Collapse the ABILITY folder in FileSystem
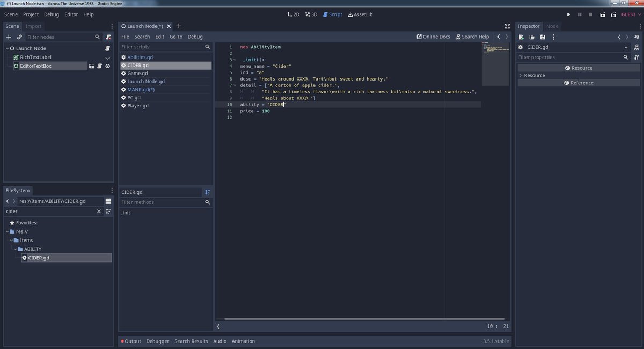Viewport: 644px width, 349px height. pos(16,249)
